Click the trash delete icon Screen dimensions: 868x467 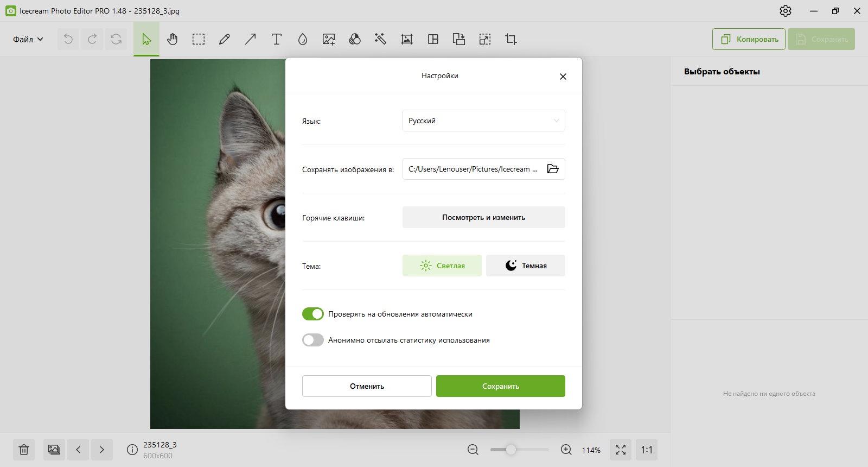point(24,450)
